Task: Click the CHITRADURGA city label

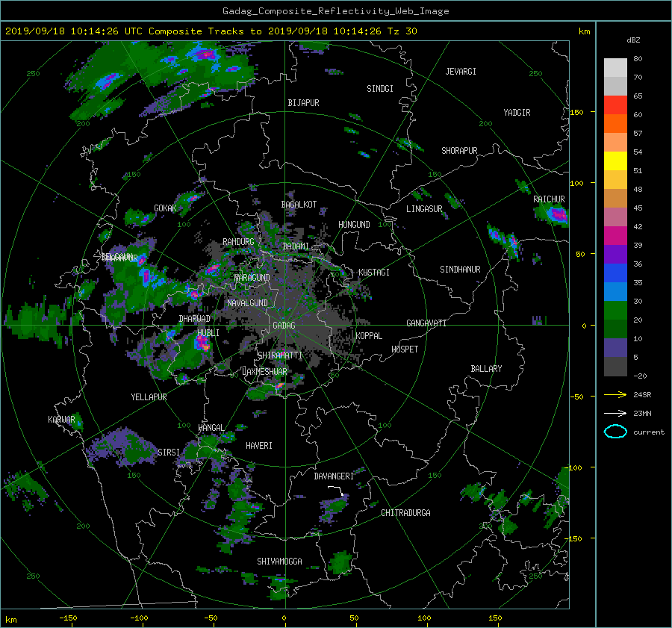Action: pos(405,513)
